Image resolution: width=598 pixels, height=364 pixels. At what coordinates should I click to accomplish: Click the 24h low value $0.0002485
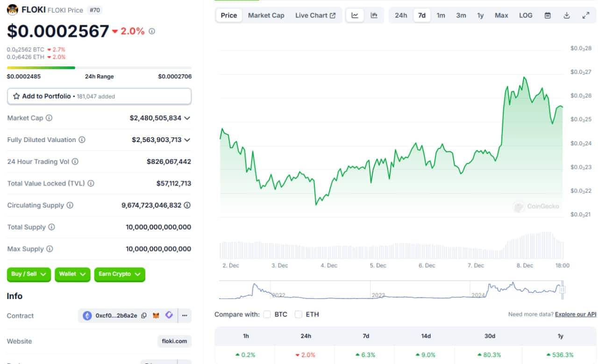click(x=24, y=77)
